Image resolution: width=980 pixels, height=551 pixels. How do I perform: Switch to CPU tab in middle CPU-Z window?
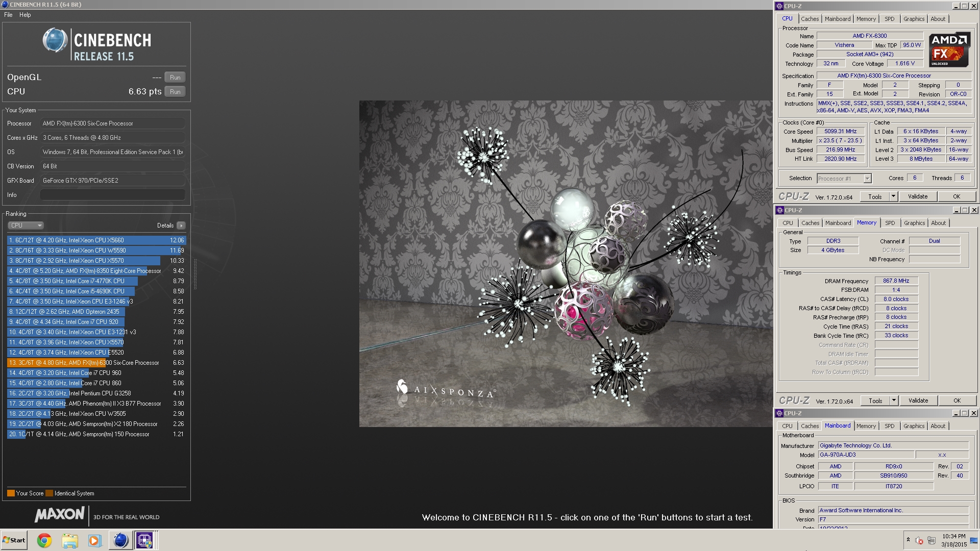tap(788, 223)
